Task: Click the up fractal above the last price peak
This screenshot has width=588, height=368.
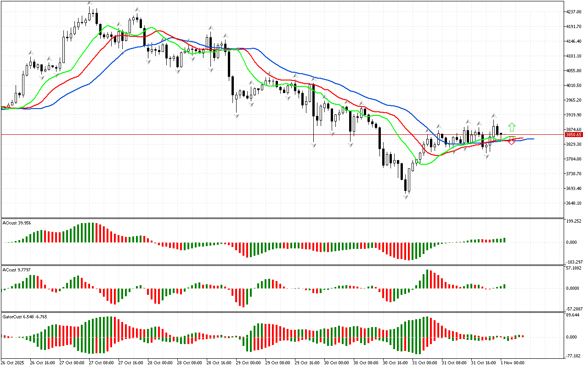Action: click(x=494, y=115)
